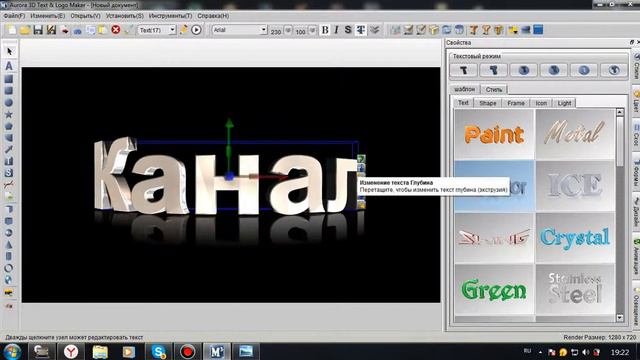Select the cone triangle 3D tool

9,244
